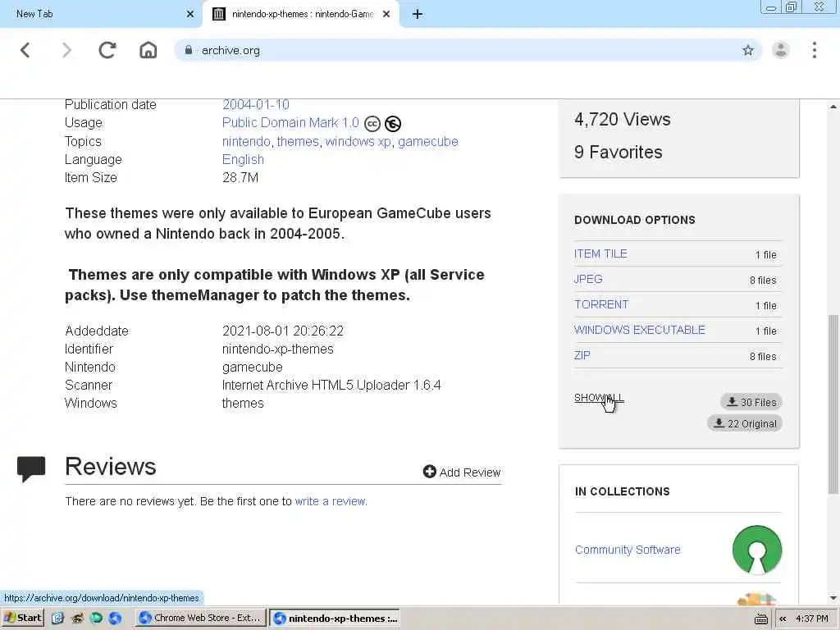Switch to the New Tab tab
840x630 pixels.
(x=101, y=14)
